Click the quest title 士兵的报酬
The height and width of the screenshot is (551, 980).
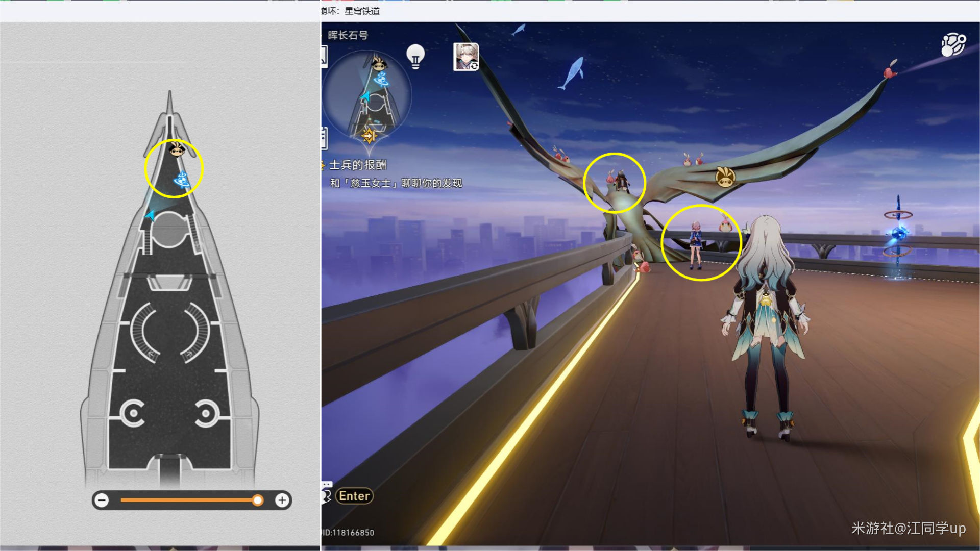tap(358, 165)
